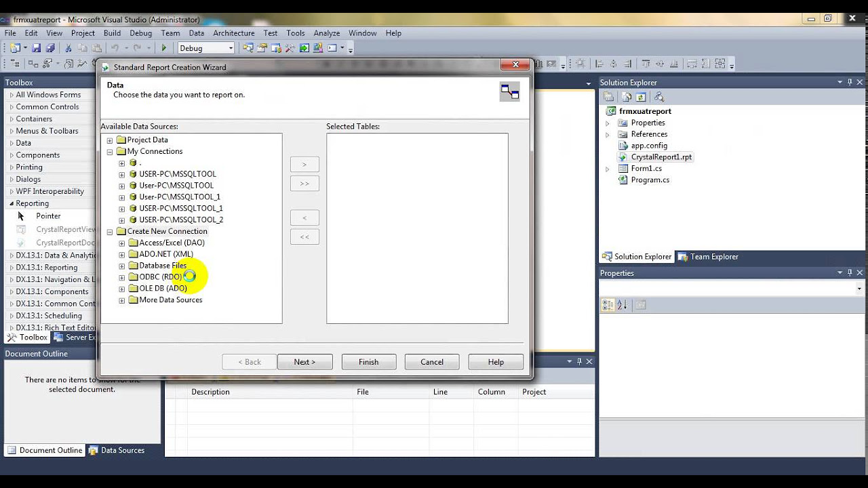Click the Data section icon in the wizard header
868x488 pixels.
(x=510, y=91)
